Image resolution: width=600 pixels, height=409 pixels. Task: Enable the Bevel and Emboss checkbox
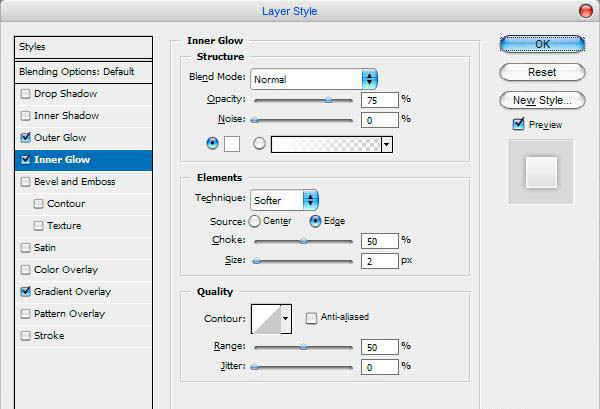coord(25,182)
